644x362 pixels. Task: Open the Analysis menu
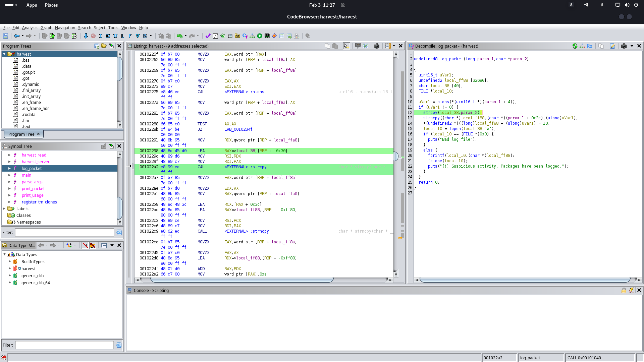pyautogui.click(x=30, y=27)
